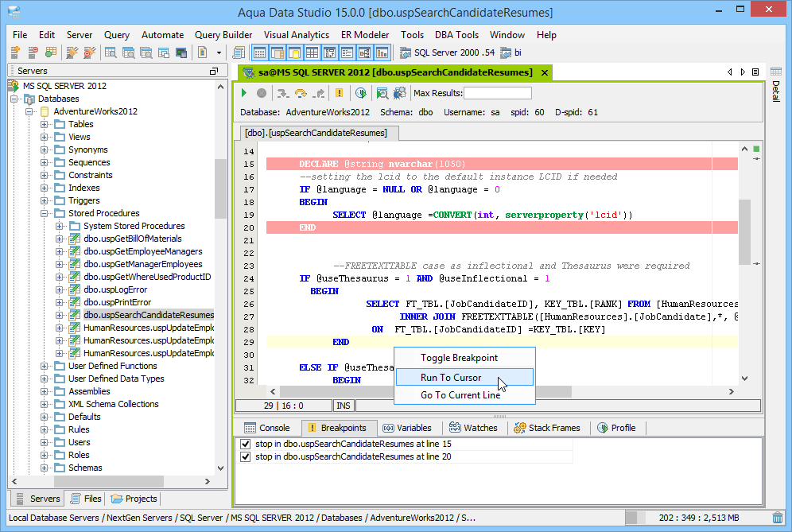The height and width of the screenshot is (532, 792).
Task: Uncheck the breakpoint at line 20
Action: pyautogui.click(x=246, y=456)
